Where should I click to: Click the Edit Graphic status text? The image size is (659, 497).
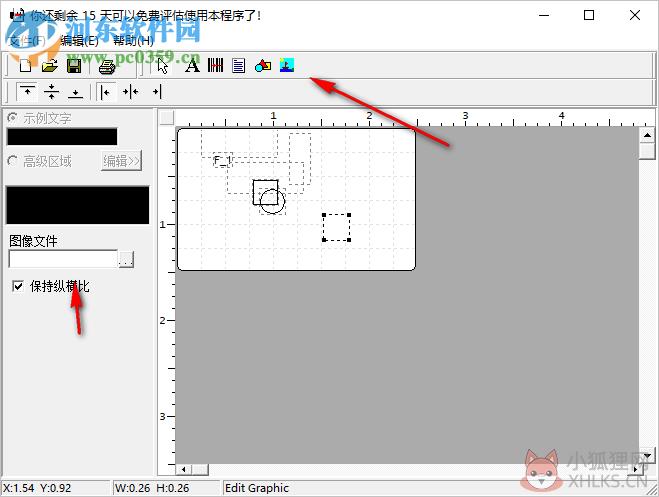(x=257, y=488)
